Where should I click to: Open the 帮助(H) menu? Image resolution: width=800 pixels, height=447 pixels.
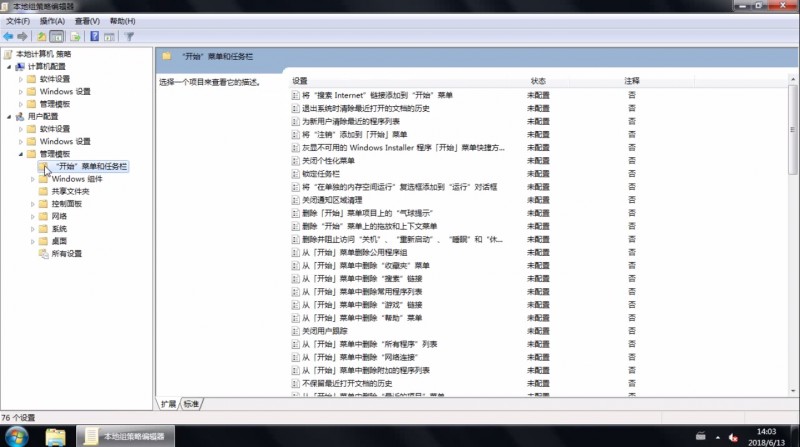(x=122, y=21)
